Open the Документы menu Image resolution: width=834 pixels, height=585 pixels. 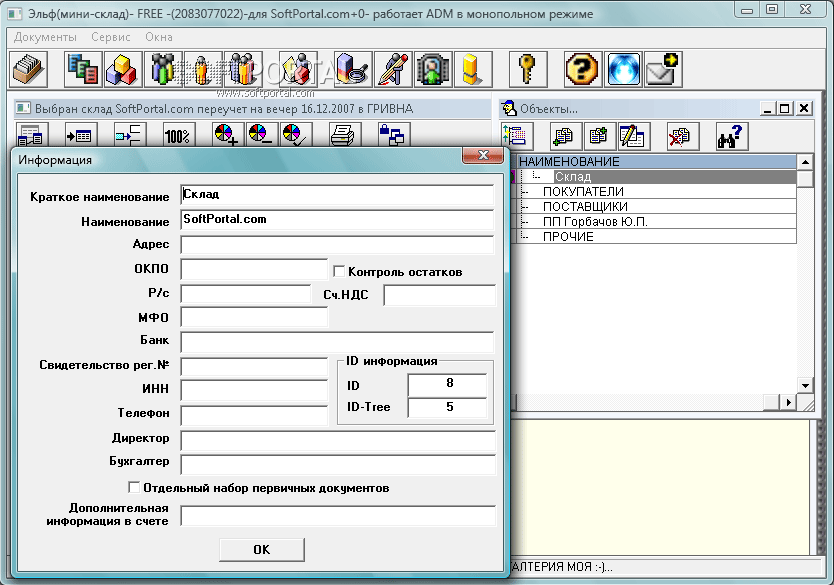pos(45,37)
